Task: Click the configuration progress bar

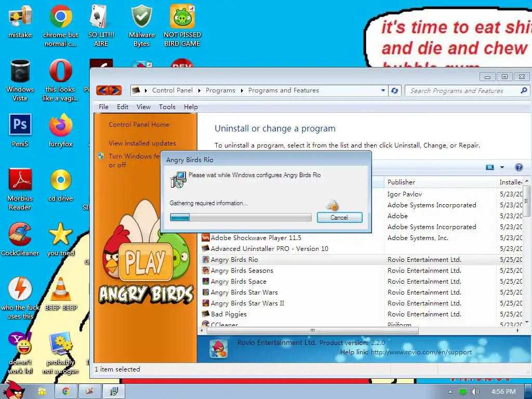Action: (241, 218)
